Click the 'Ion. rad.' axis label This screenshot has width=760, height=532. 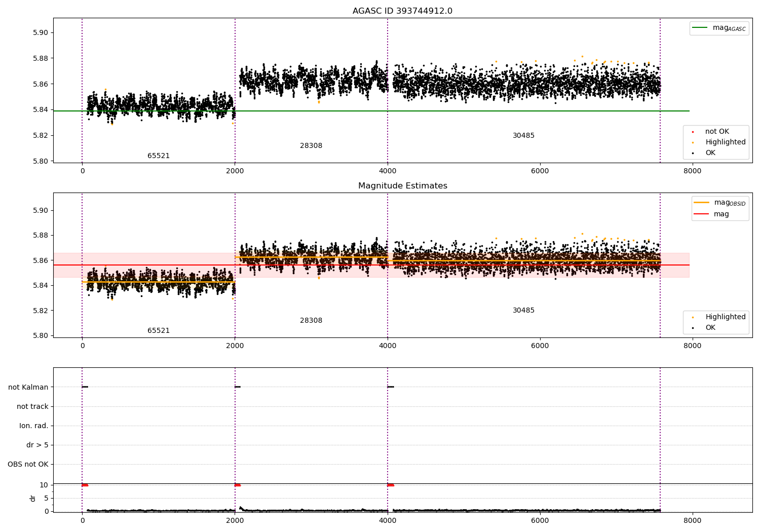point(34,426)
